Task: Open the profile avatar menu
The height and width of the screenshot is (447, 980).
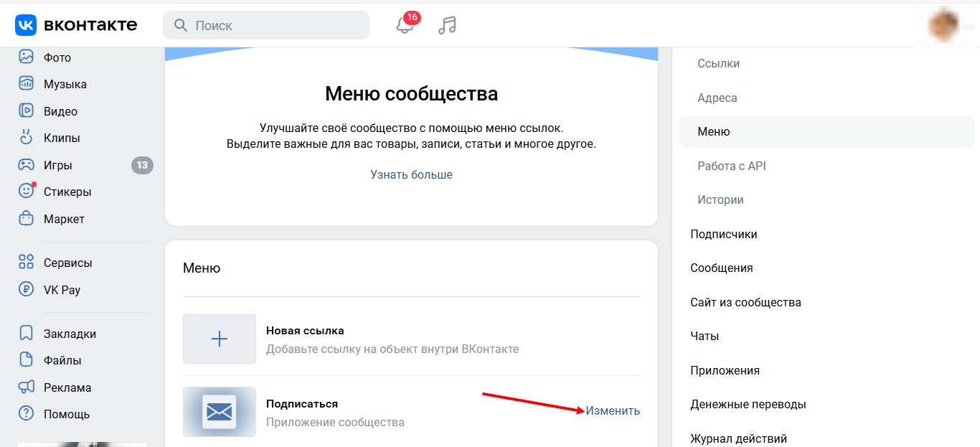Action: coord(944,26)
